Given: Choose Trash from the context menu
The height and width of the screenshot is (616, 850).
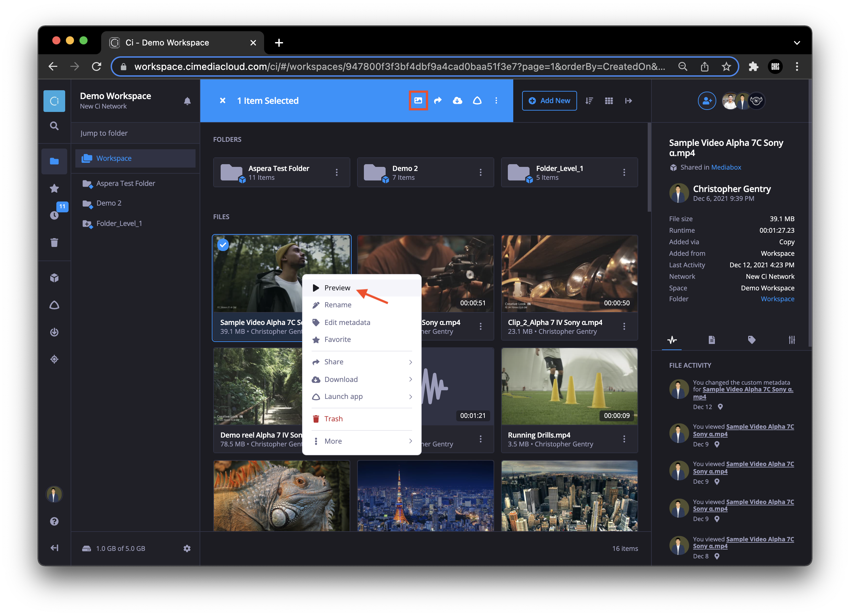Looking at the screenshot, I should pyautogui.click(x=362, y=419).
